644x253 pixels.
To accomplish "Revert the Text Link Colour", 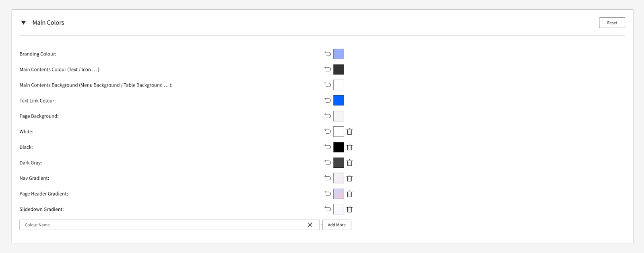I will tap(328, 101).
